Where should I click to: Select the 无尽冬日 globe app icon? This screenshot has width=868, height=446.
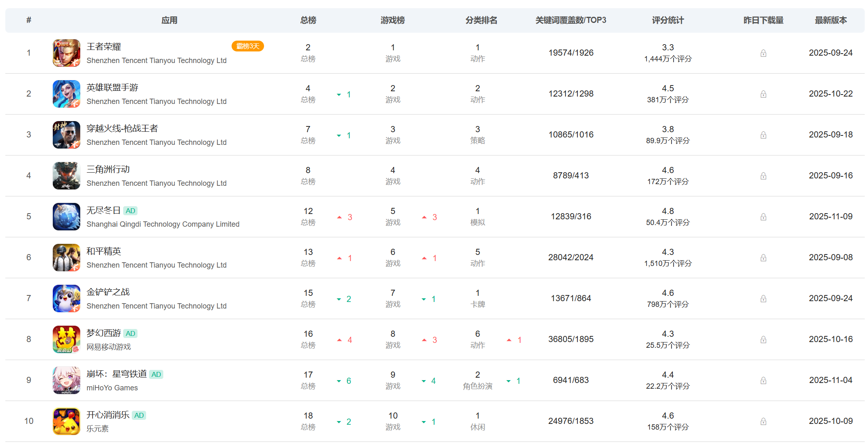click(66, 216)
